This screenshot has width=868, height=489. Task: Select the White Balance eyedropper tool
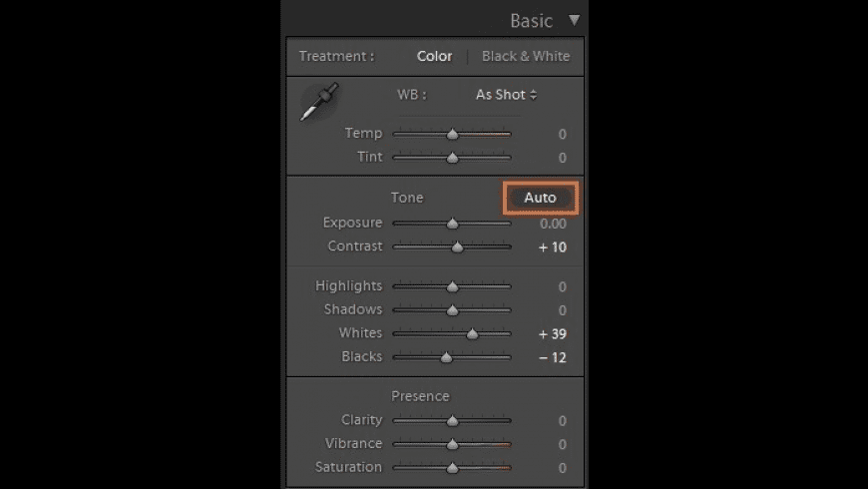pyautogui.click(x=319, y=102)
